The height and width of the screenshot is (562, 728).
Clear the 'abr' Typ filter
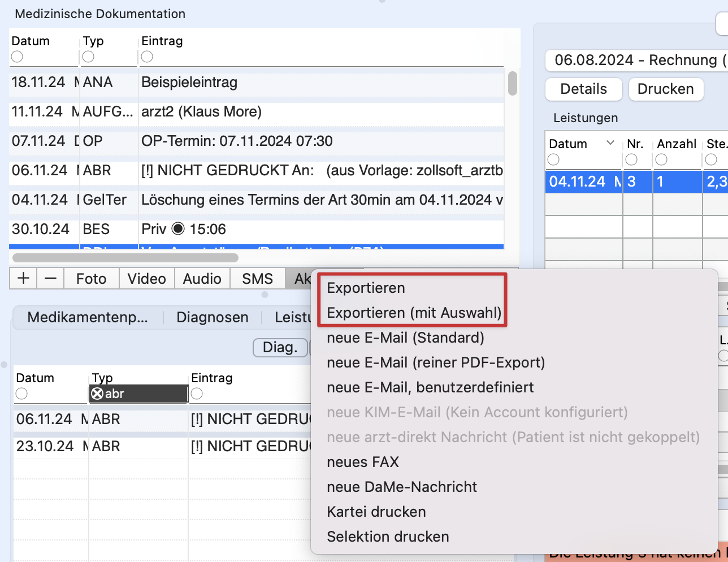pos(97,394)
